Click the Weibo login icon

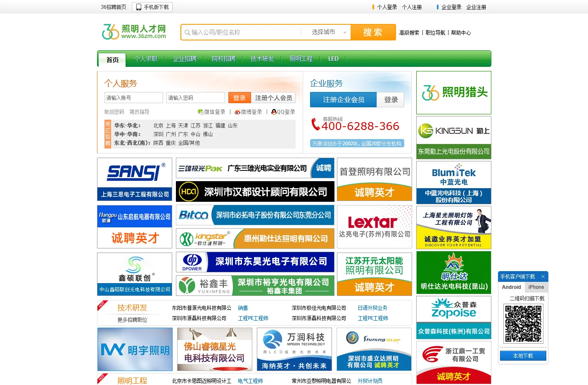[237, 112]
